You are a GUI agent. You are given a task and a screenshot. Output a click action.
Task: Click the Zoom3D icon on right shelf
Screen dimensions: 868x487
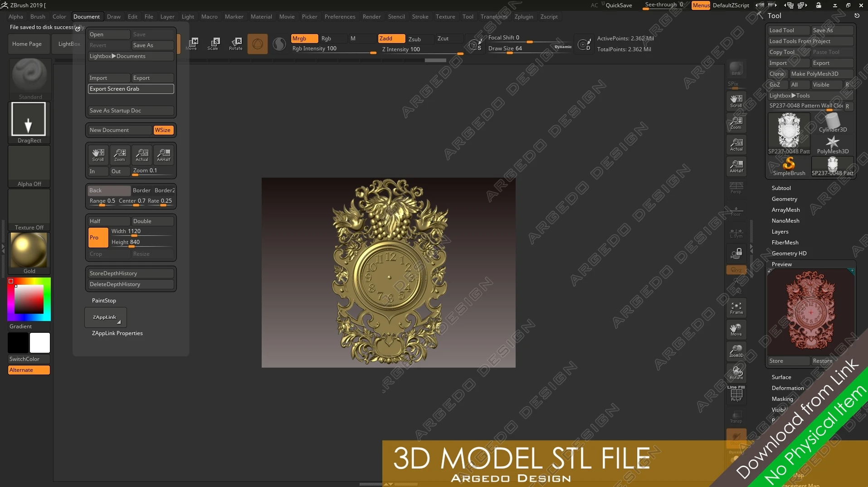pos(736,351)
